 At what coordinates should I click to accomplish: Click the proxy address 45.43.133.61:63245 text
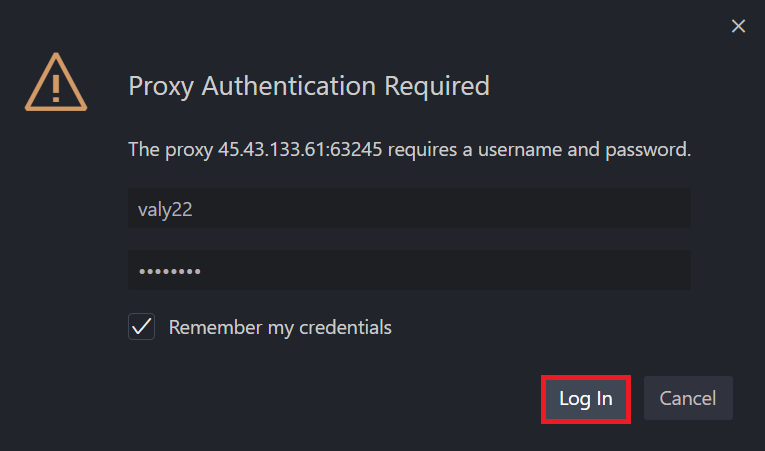(x=300, y=149)
